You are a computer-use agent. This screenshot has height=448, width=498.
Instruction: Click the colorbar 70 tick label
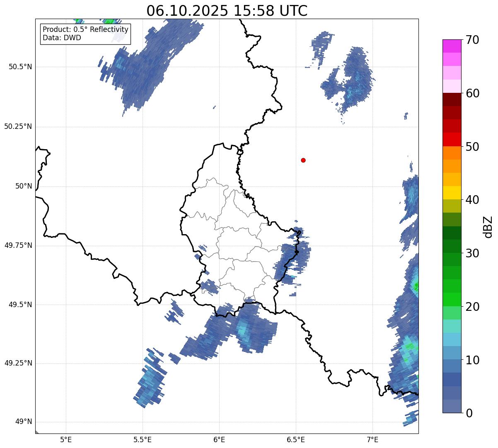tap(472, 40)
